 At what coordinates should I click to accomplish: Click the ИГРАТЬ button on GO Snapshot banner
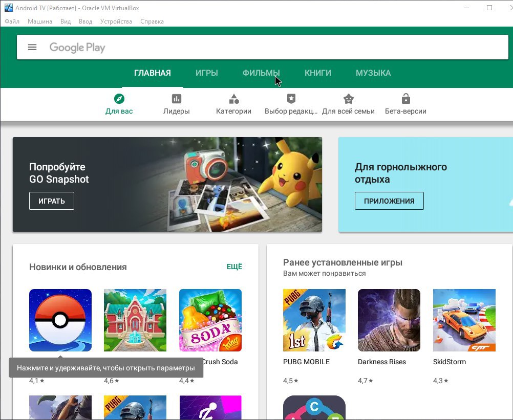[52, 201]
